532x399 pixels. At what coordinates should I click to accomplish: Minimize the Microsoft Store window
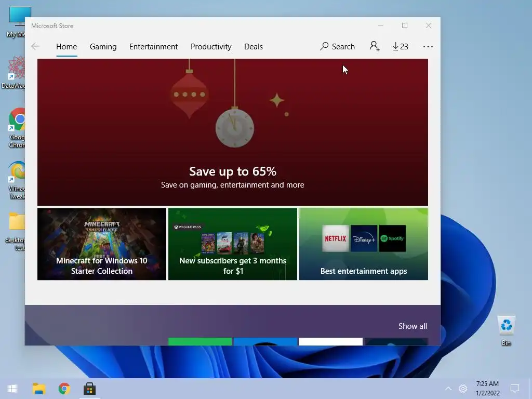pyautogui.click(x=381, y=25)
